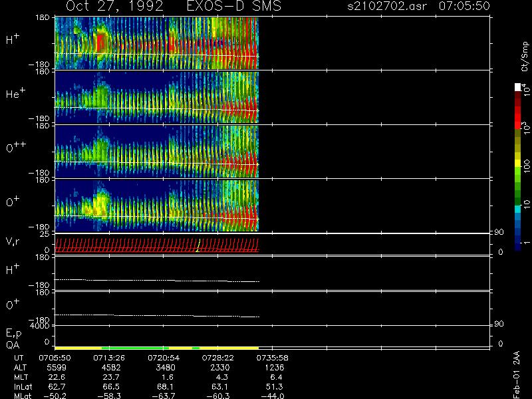Click the ALT value '4582'
The height and width of the screenshot is (399, 532).
tap(112, 368)
